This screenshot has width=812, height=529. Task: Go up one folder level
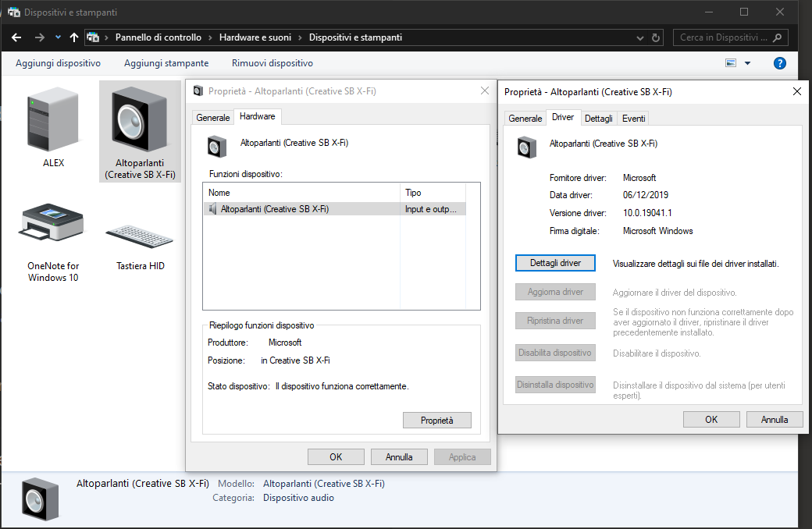[74, 37]
